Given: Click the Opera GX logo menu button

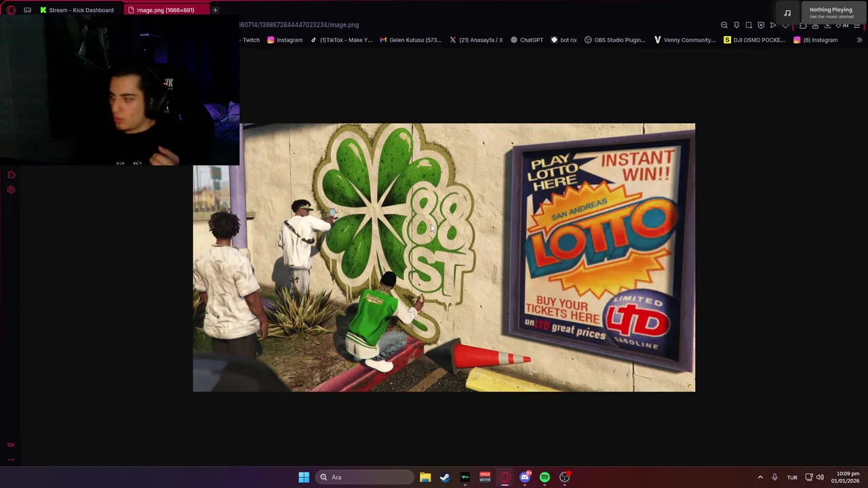Looking at the screenshot, I should pos(11,10).
